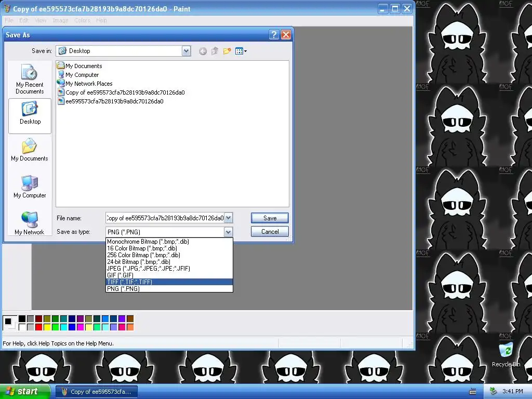Viewport: 532px width, 399px height.
Task: Click the taskbar clock showing 3:41 PM
Action: (512, 392)
